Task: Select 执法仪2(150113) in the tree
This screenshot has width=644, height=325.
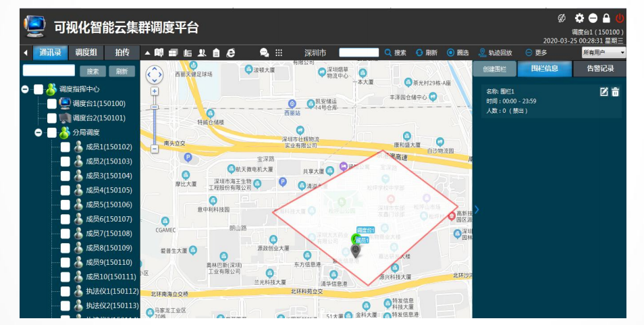Action: (112, 305)
